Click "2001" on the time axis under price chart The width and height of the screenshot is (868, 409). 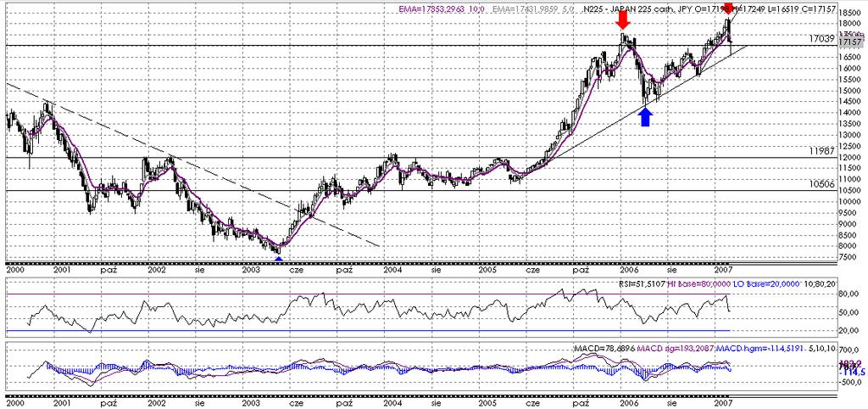(x=61, y=270)
